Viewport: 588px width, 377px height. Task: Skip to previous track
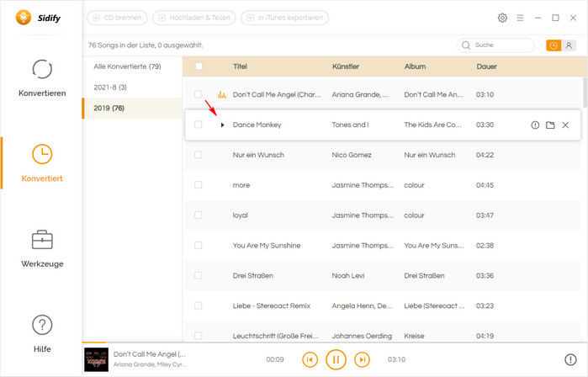click(310, 359)
